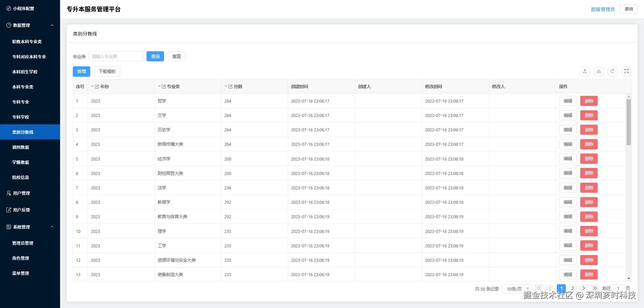The width and height of the screenshot is (644, 308).
Task: Click edit icon in 专业类 column header
Action: coord(164,86)
